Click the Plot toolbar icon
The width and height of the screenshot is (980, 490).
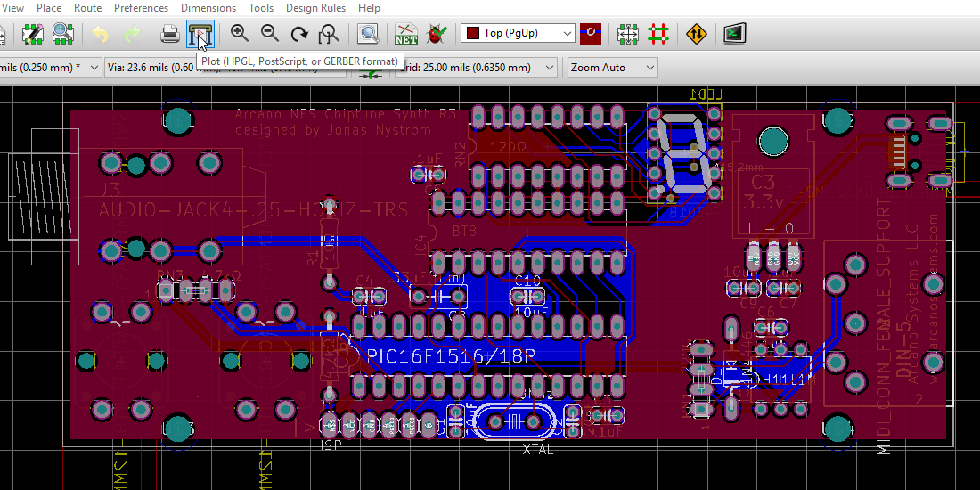(200, 34)
